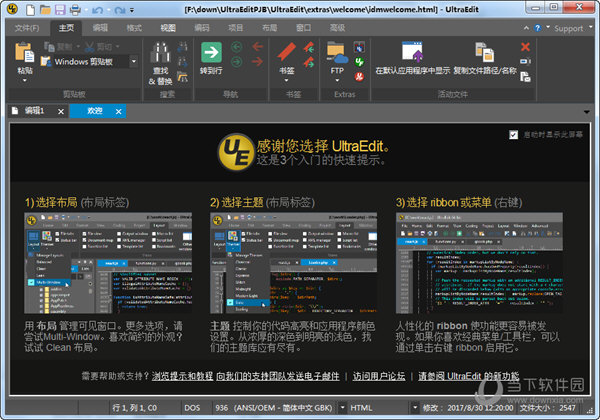Viewport: 600px width, 420px height.
Task: Launch the blue Extras app icon beside FTP
Action: coord(359,47)
